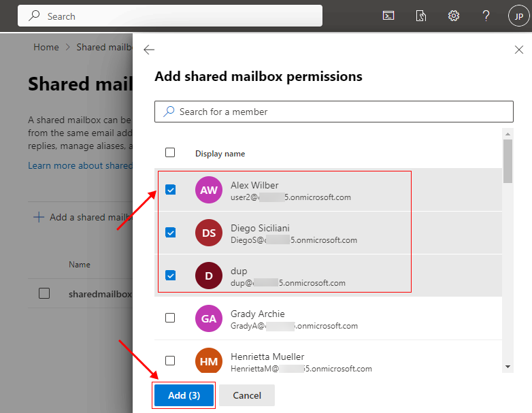
Task: Click the search for a member field
Action: coord(333,112)
